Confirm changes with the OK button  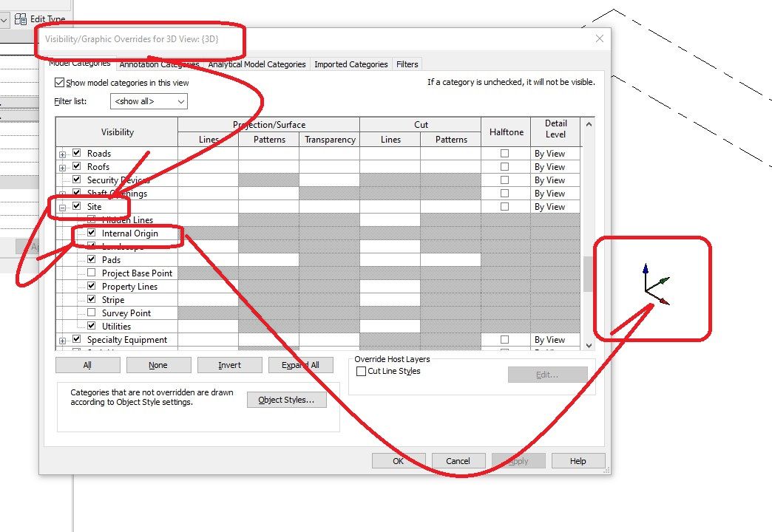click(399, 460)
